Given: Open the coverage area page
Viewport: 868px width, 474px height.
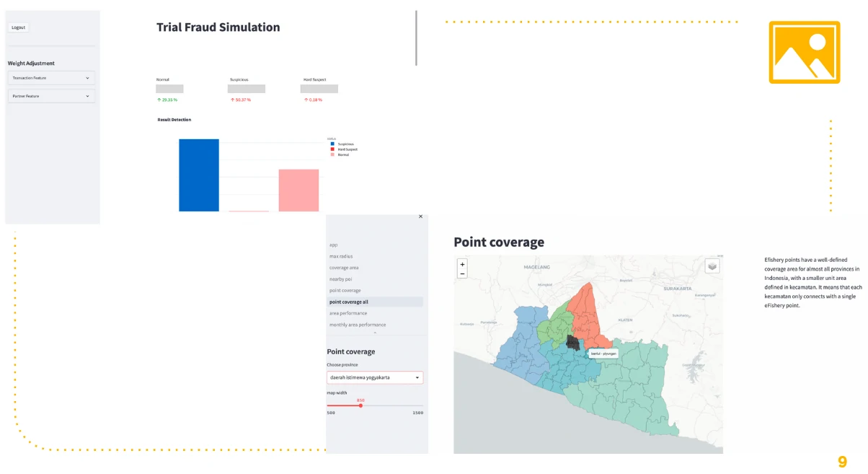Looking at the screenshot, I should (x=344, y=268).
